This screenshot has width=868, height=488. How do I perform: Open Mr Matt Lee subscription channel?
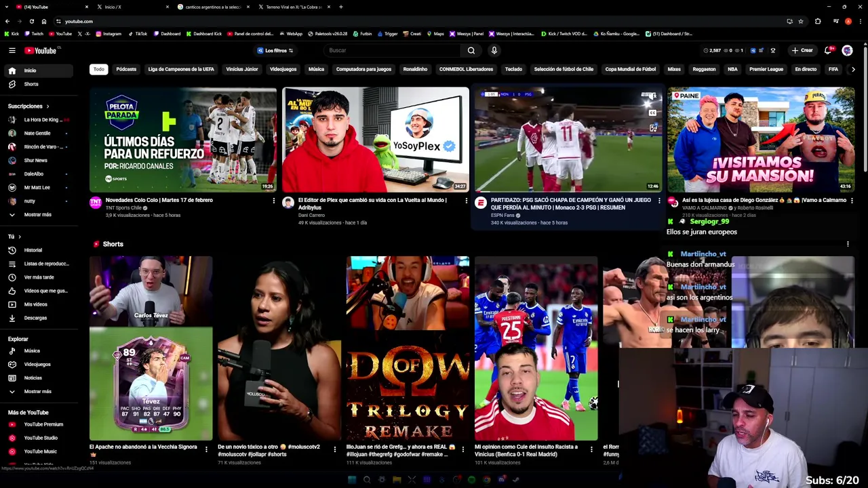(39, 188)
